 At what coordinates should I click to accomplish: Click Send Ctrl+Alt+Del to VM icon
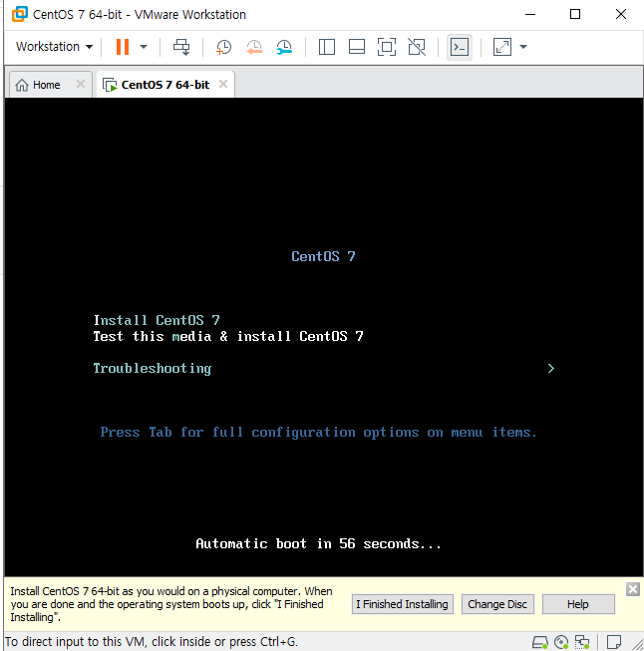pyautogui.click(x=181, y=47)
